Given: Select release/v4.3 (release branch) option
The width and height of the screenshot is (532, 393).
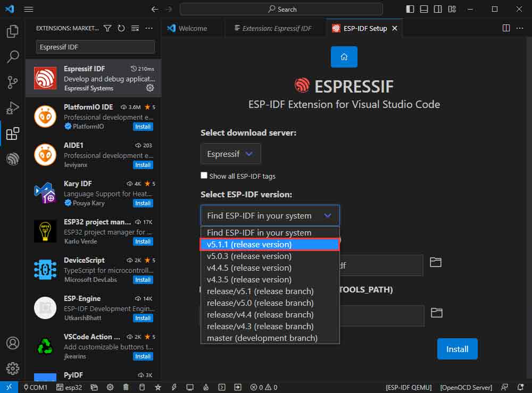Looking at the screenshot, I should 270,326.
